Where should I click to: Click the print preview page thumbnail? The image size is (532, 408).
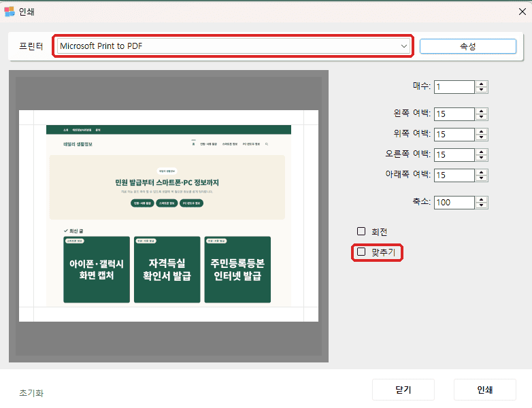pyautogui.click(x=169, y=216)
